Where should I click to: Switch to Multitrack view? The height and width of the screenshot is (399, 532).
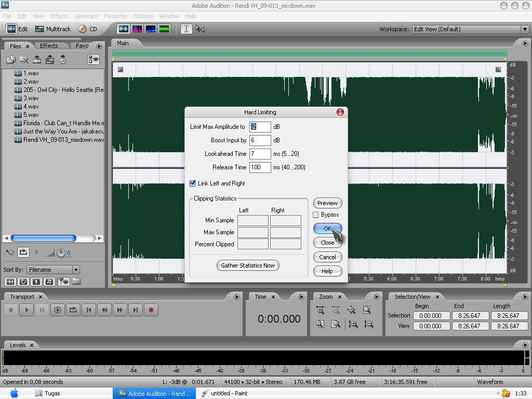[x=53, y=29]
